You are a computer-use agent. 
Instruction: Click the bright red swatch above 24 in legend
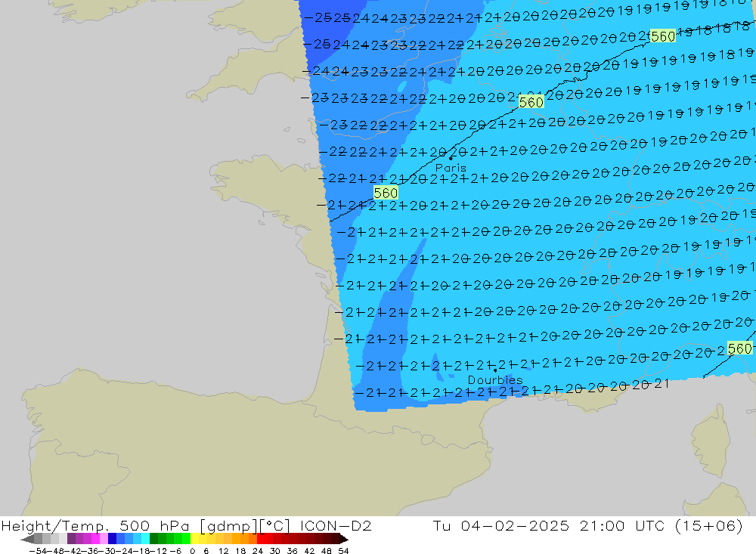tap(261, 539)
